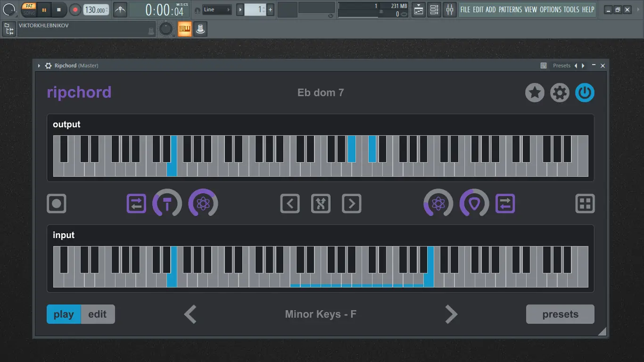The width and height of the screenshot is (644, 362).
Task: Toggle the typing keyboard to piano icon
Action: click(x=184, y=29)
